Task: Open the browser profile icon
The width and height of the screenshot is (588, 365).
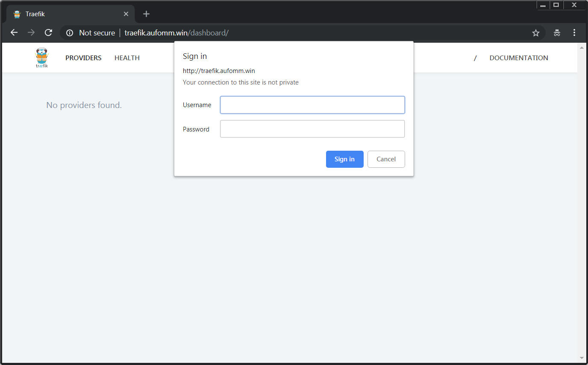Action: pyautogui.click(x=557, y=32)
